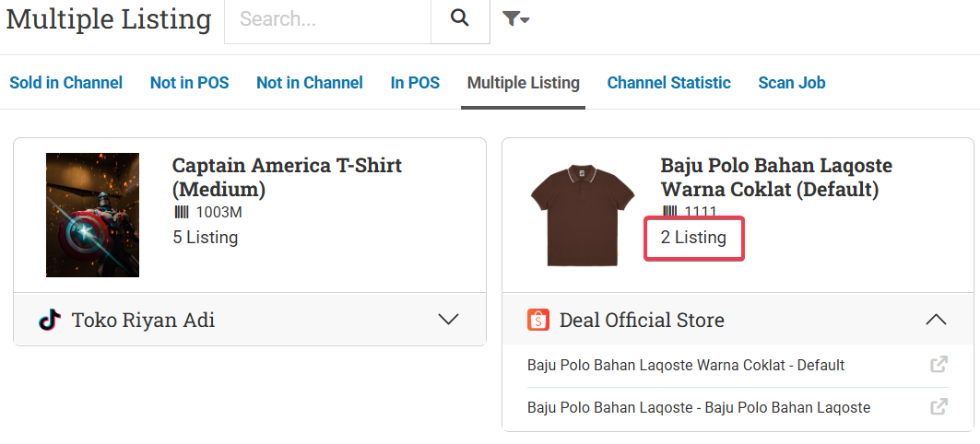The height and width of the screenshot is (444, 980).
Task: Click the Shopee store icon
Action: (x=538, y=320)
